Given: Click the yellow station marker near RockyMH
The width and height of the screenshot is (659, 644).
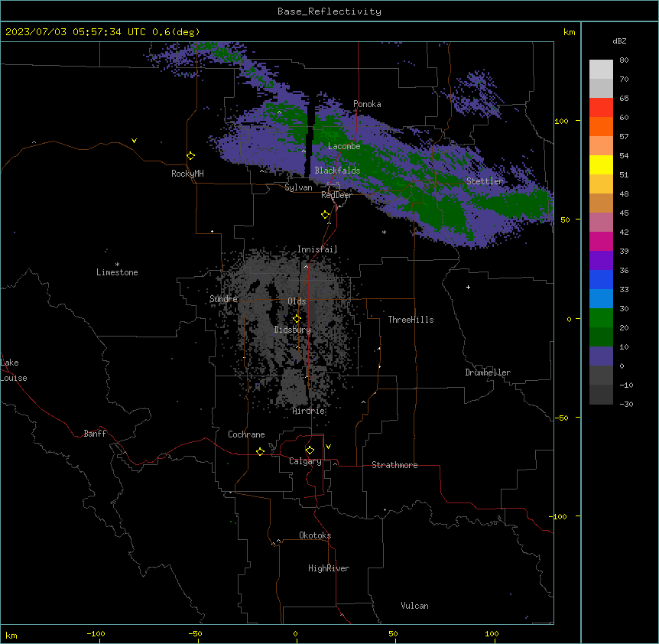Looking at the screenshot, I should coord(191,156).
